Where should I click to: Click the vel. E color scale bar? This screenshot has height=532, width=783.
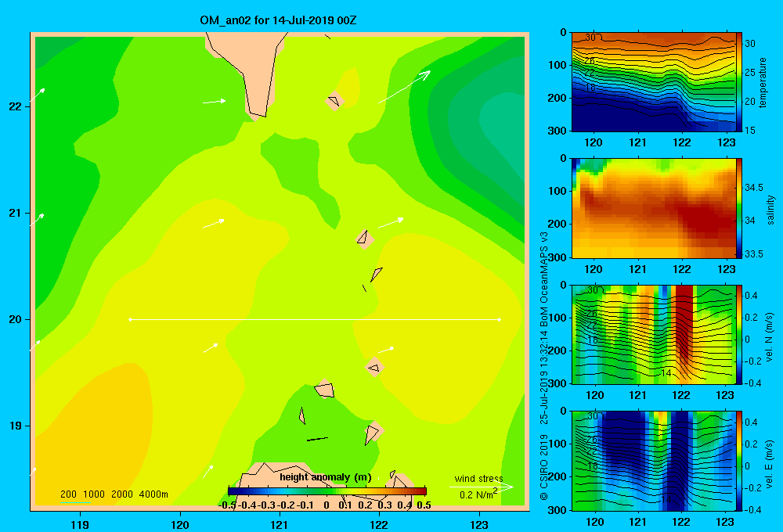click(739, 461)
